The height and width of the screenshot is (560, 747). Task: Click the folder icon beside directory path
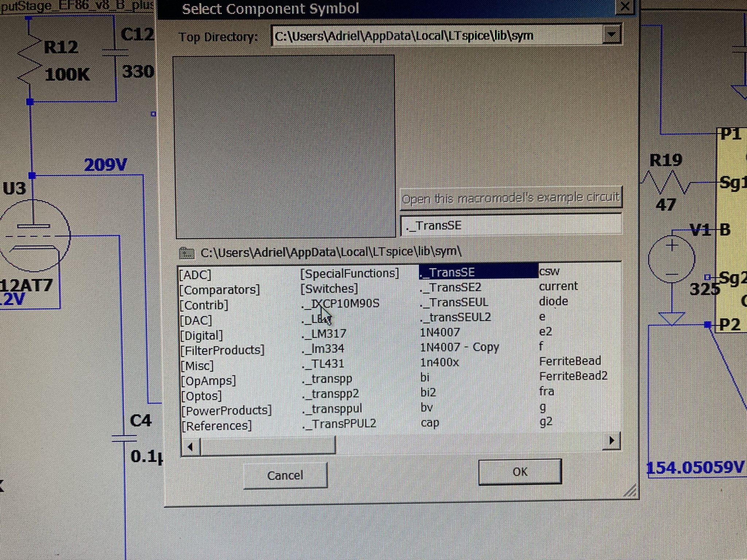[x=186, y=253]
